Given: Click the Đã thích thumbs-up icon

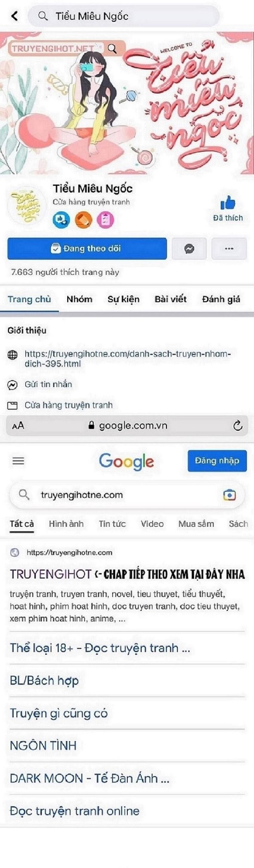Looking at the screenshot, I should (x=228, y=203).
